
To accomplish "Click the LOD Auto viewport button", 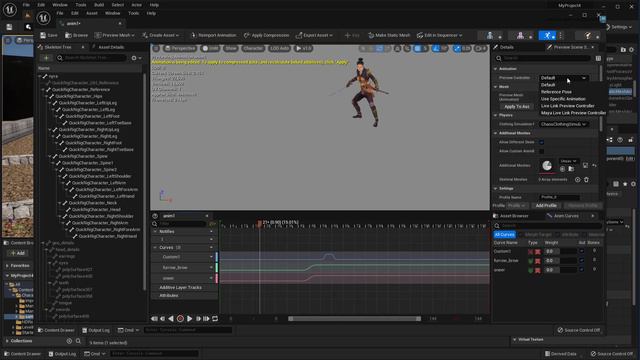I will (x=279, y=49).
